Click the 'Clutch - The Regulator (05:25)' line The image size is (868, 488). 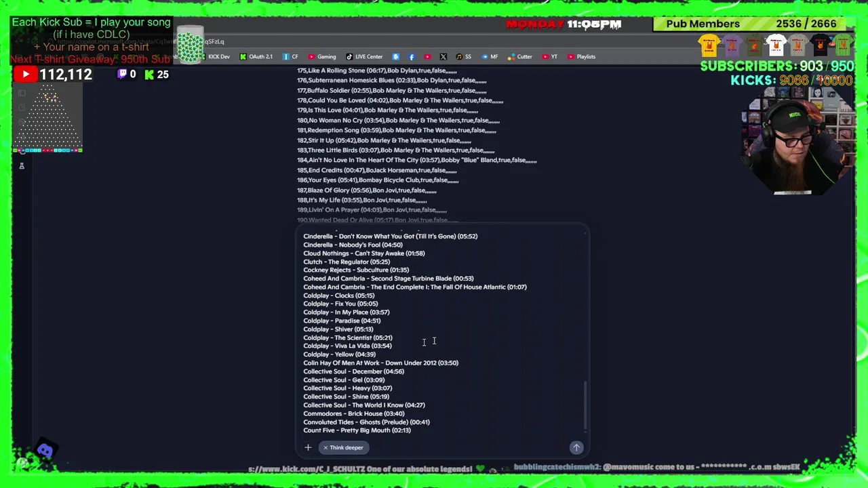tap(347, 262)
